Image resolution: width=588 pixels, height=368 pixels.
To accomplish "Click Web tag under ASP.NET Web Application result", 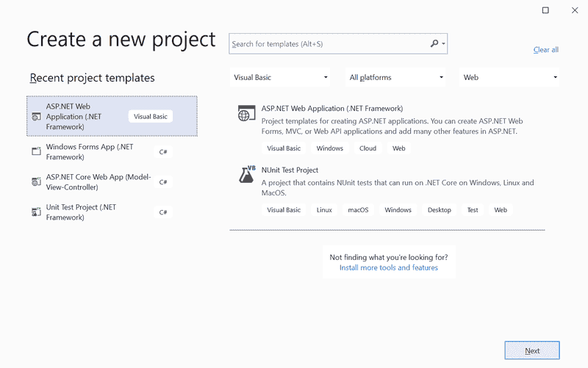I will [398, 148].
